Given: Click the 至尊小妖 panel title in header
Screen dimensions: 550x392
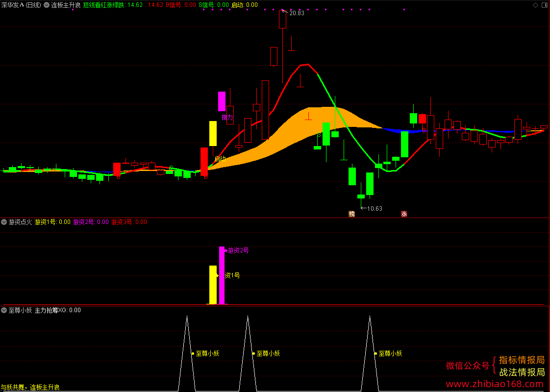Looking at the screenshot, I should pyautogui.click(x=20, y=310).
